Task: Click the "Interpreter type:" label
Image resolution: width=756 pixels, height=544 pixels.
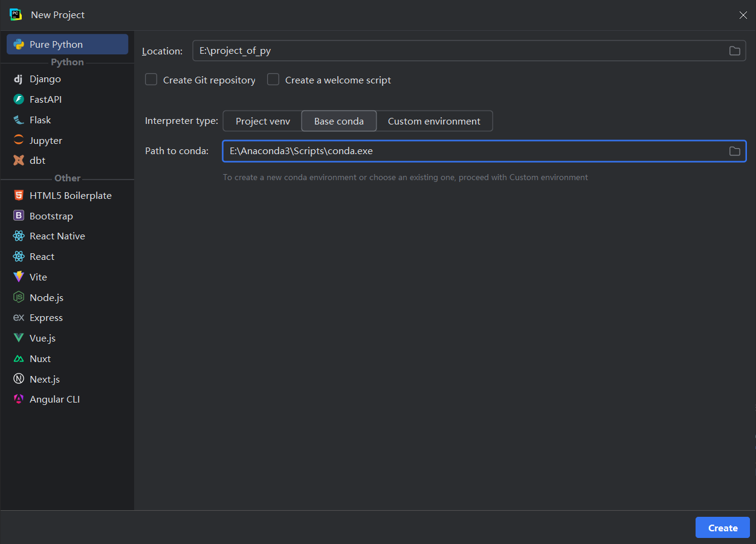Action: pyautogui.click(x=181, y=121)
